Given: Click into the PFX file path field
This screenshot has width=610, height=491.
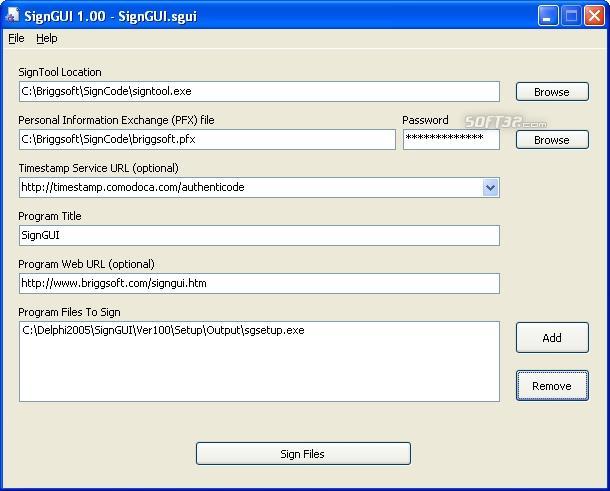Looking at the screenshot, I should tap(207, 139).
